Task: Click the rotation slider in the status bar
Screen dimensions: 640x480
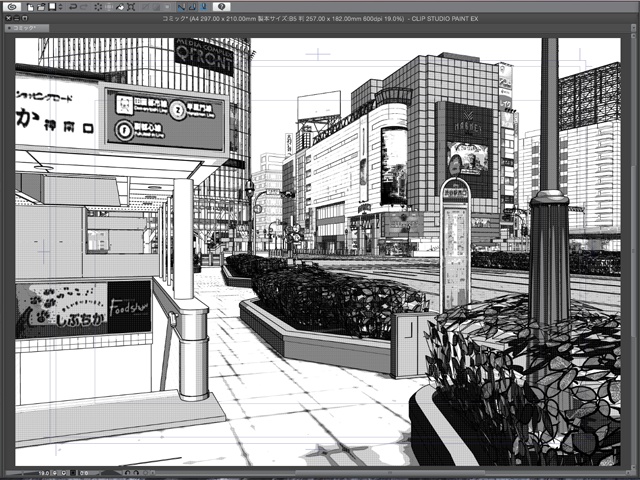Action: pos(111,473)
